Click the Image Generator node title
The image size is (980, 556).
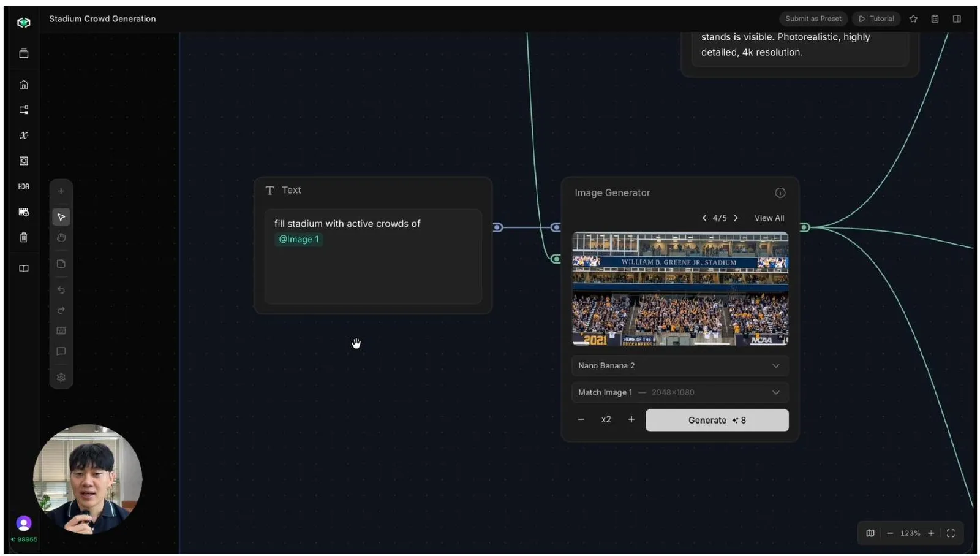[612, 193]
